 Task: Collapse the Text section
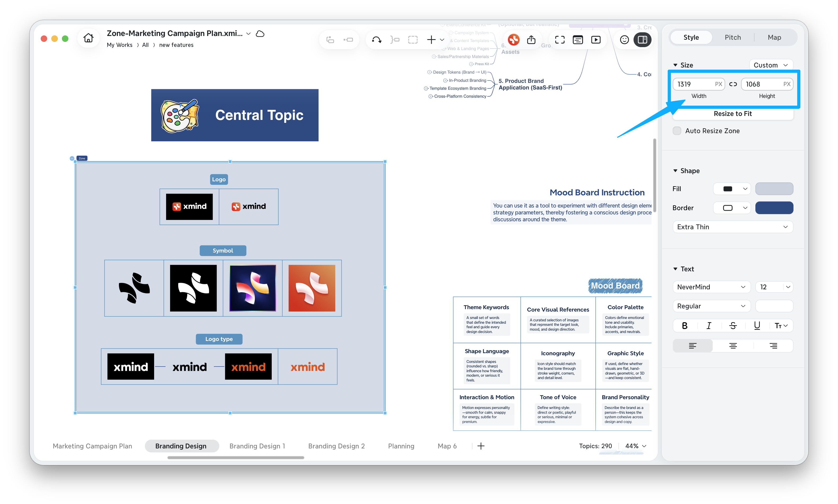point(675,269)
